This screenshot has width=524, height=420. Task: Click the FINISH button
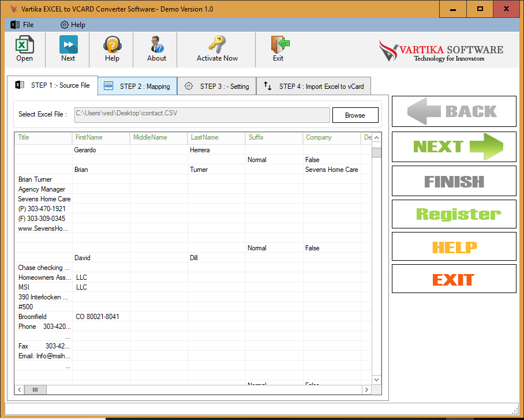point(454,181)
